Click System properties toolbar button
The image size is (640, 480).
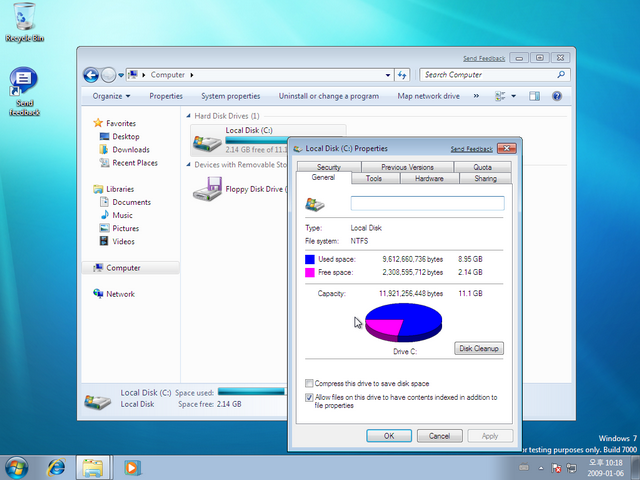pos(231,96)
